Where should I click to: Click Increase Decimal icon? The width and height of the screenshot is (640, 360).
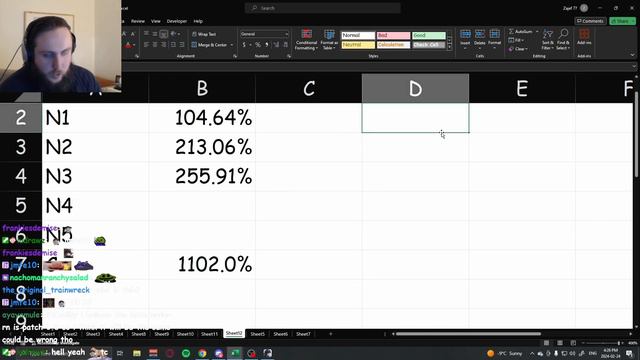(x=276, y=44)
